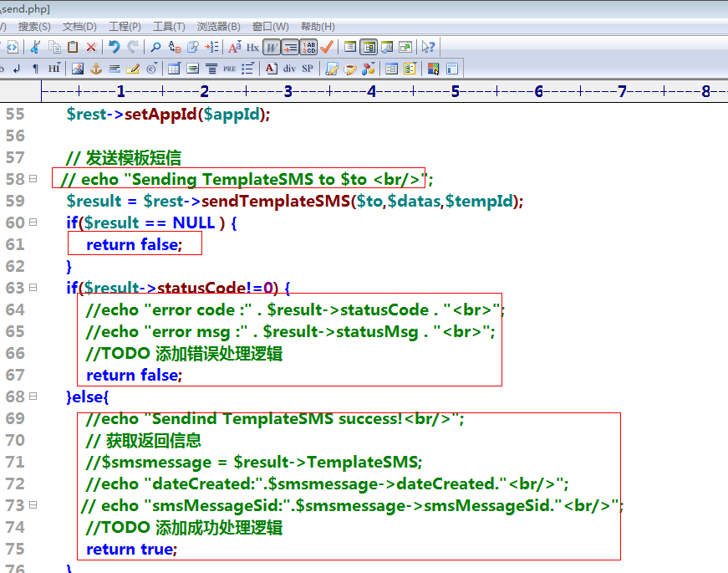Open the 文档(D) menu
Screen dimensions: 728x573
pyautogui.click(x=79, y=27)
